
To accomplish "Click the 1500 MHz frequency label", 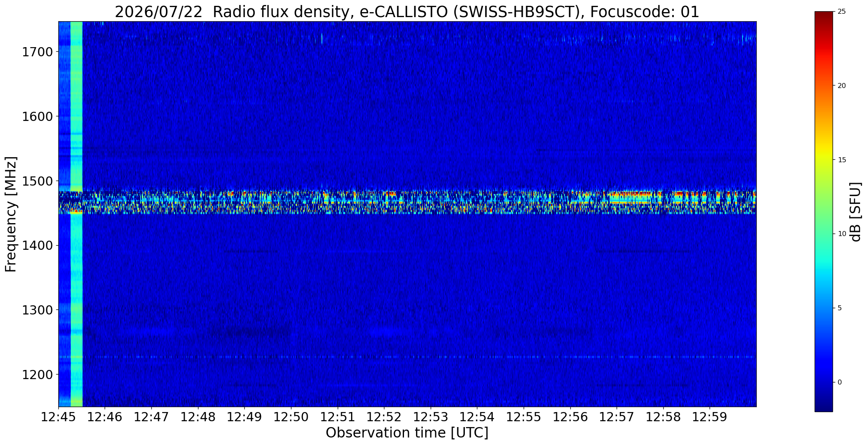I will (x=38, y=181).
